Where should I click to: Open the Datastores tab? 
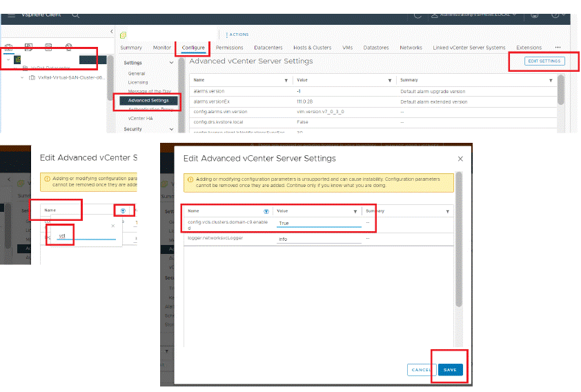376,48
